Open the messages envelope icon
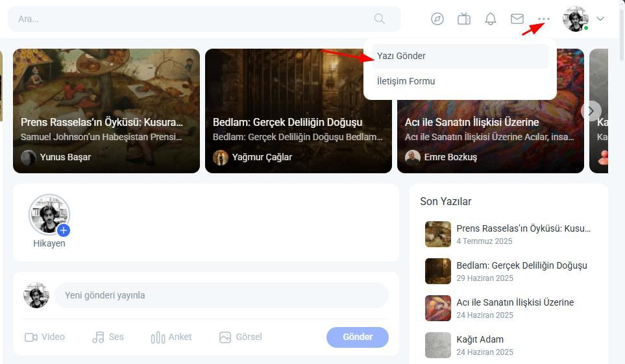Screen dimensions: 625x364 coord(517,19)
